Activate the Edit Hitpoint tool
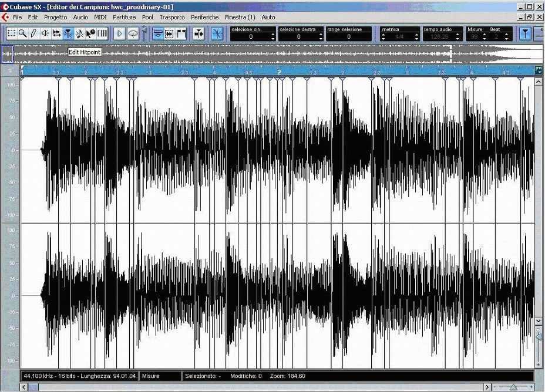This screenshot has width=545, height=392. tap(68, 33)
